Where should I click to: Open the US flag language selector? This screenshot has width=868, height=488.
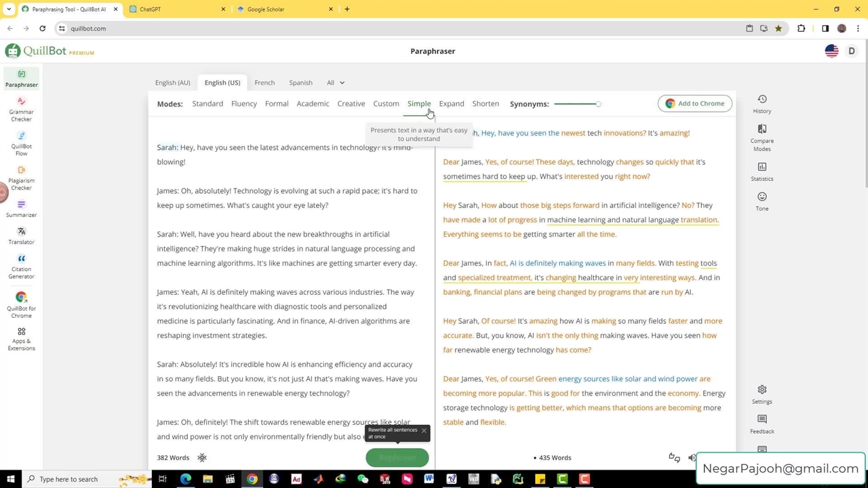[x=831, y=52]
